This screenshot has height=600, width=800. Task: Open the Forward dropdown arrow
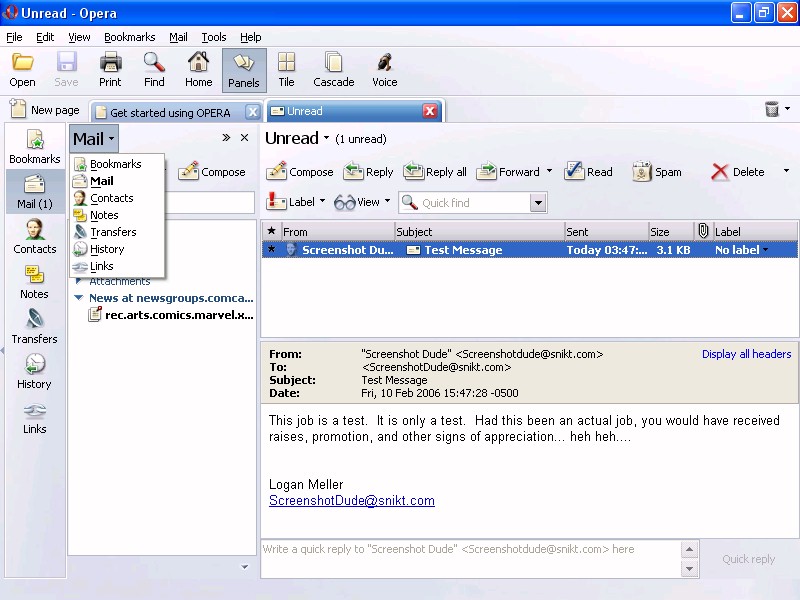549,171
